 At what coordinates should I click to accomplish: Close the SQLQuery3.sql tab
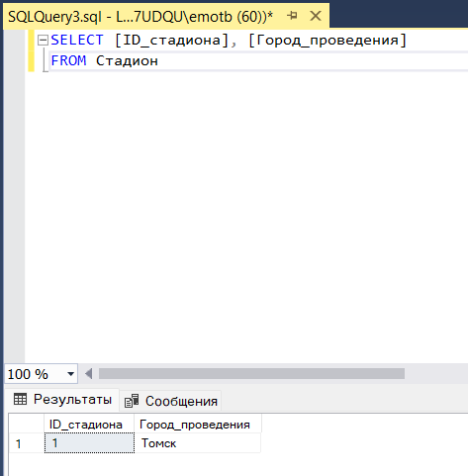(316, 16)
